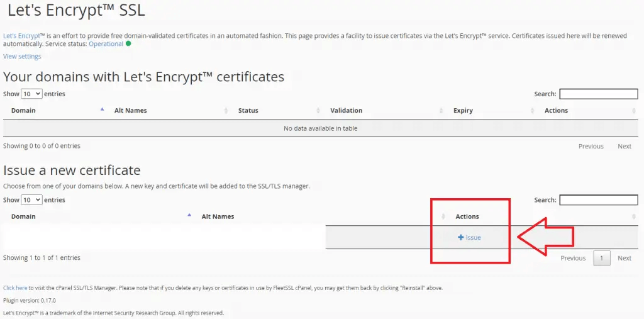This screenshot has height=319, width=644.
Task: Click the green Operational status indicator
Action: 128,43
